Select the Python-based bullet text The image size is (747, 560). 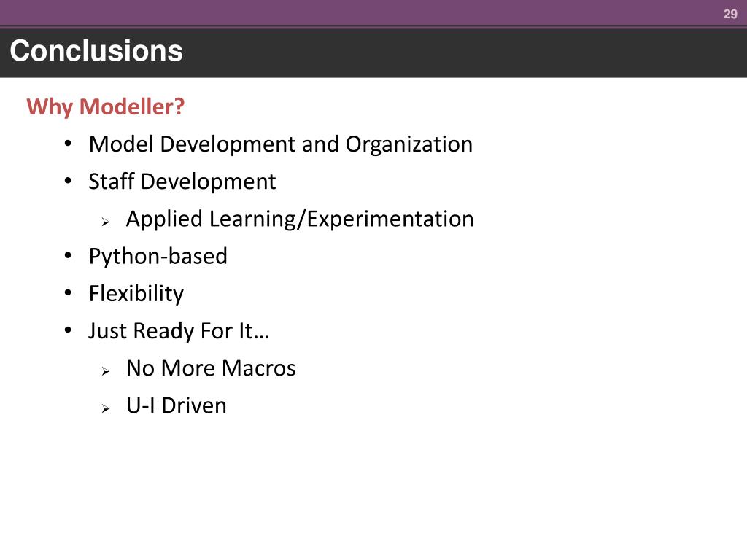pyautogui.click(x=158, y=257)
